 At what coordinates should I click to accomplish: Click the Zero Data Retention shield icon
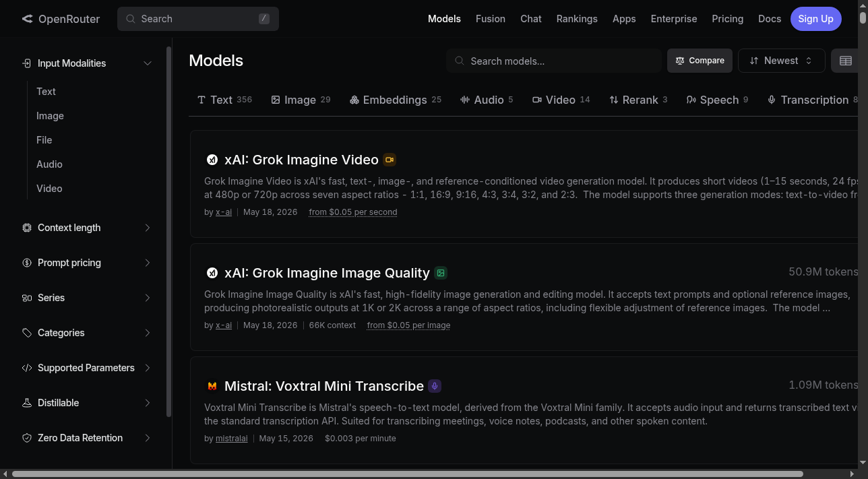coord(27,438)
